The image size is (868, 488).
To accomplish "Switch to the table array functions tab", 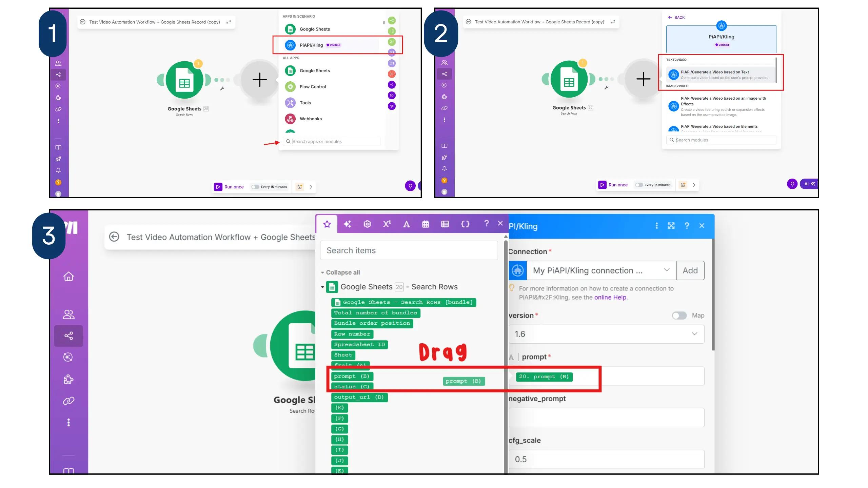I will 445,224.
